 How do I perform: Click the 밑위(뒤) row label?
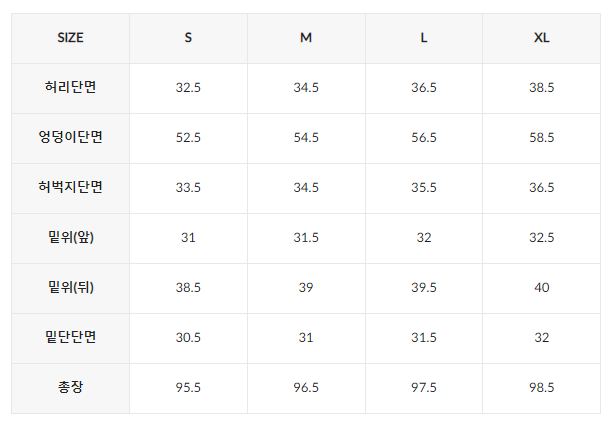(x=71, y=287)
